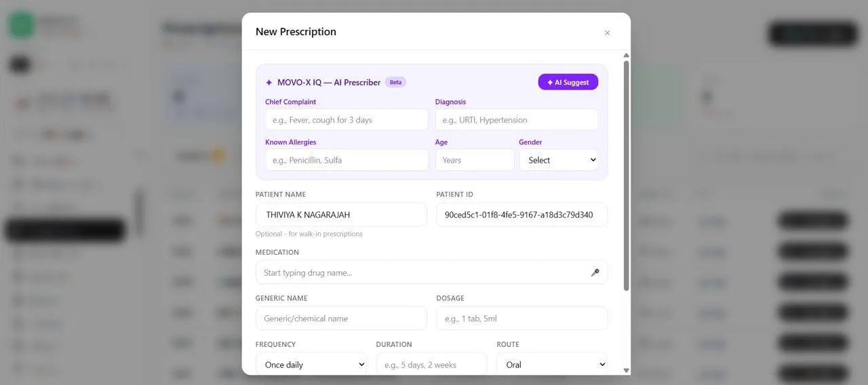The width and height of the screenshot is (868, 385).
Task: Click the sparkle icon beside MOVO-X IQ
Action: point(269,83)
